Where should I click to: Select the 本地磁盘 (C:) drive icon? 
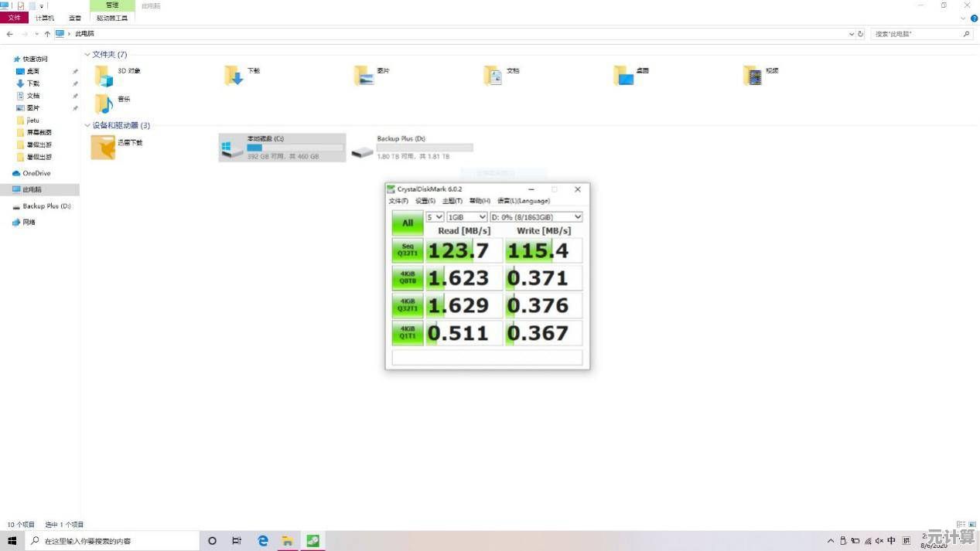click(x=230, y=148)
